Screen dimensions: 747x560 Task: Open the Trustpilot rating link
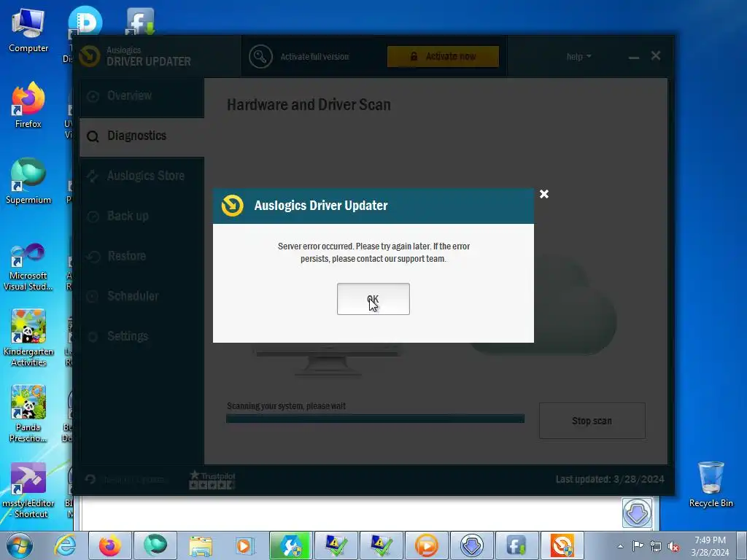point(212,480)
